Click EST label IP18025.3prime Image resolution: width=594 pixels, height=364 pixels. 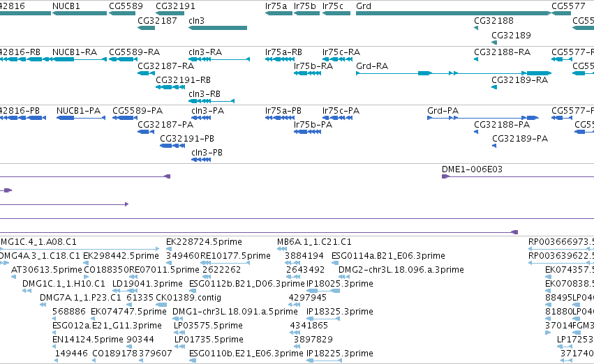tap(340, 283)
